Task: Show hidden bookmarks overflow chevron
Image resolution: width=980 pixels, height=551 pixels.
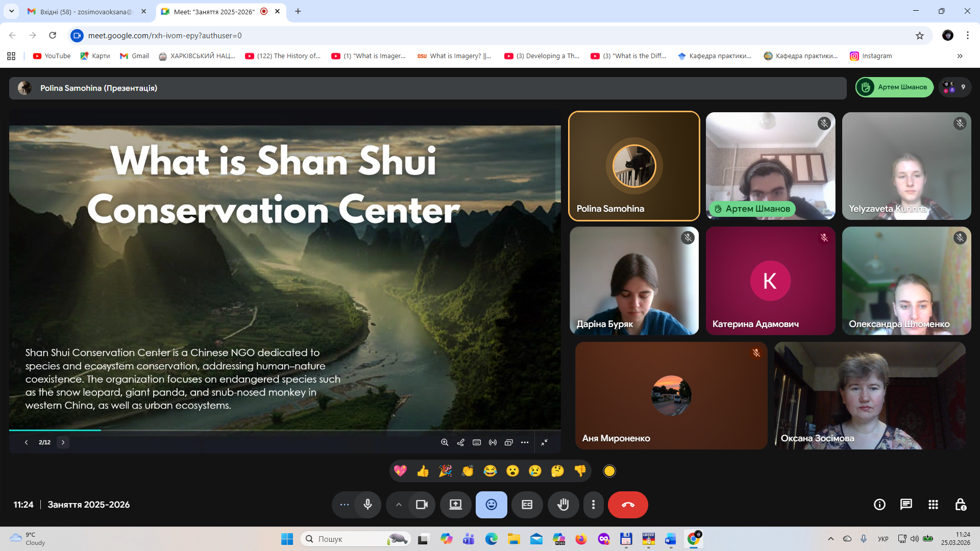Action: [960, 56]
